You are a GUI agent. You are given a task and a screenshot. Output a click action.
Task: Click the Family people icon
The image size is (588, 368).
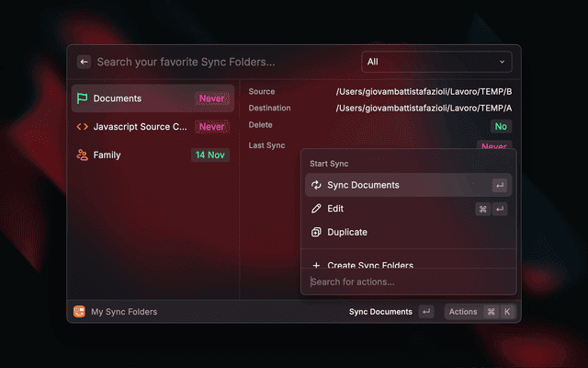pos(83,155)
